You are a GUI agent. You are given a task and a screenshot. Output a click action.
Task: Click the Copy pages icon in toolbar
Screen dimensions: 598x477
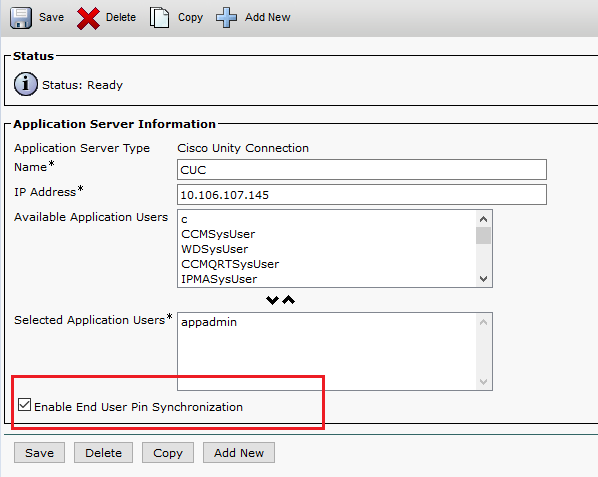click(x=159, y=18)
